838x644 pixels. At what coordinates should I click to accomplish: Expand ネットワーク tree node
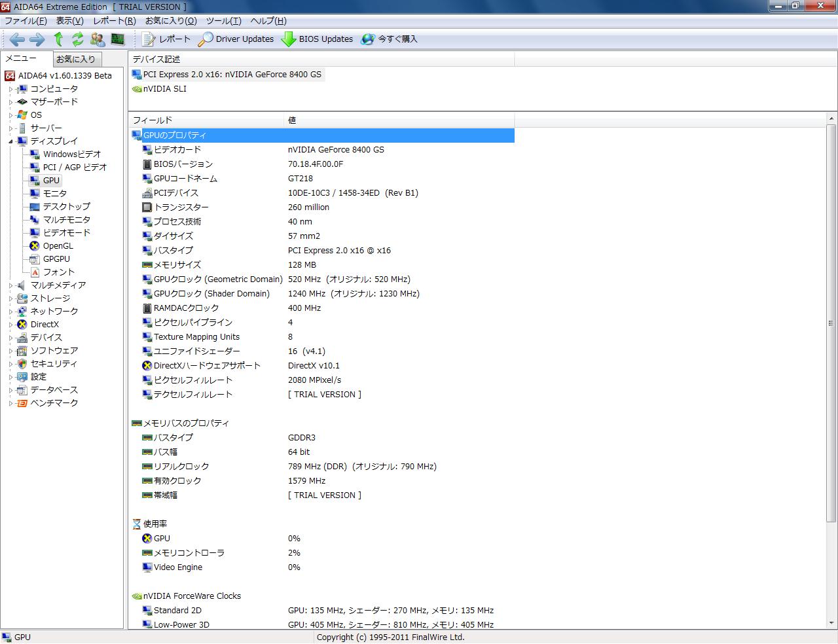coord(10,312)
